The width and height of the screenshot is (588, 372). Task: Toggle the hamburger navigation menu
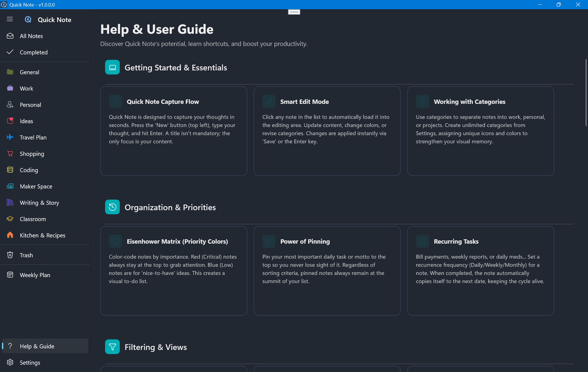10,19
